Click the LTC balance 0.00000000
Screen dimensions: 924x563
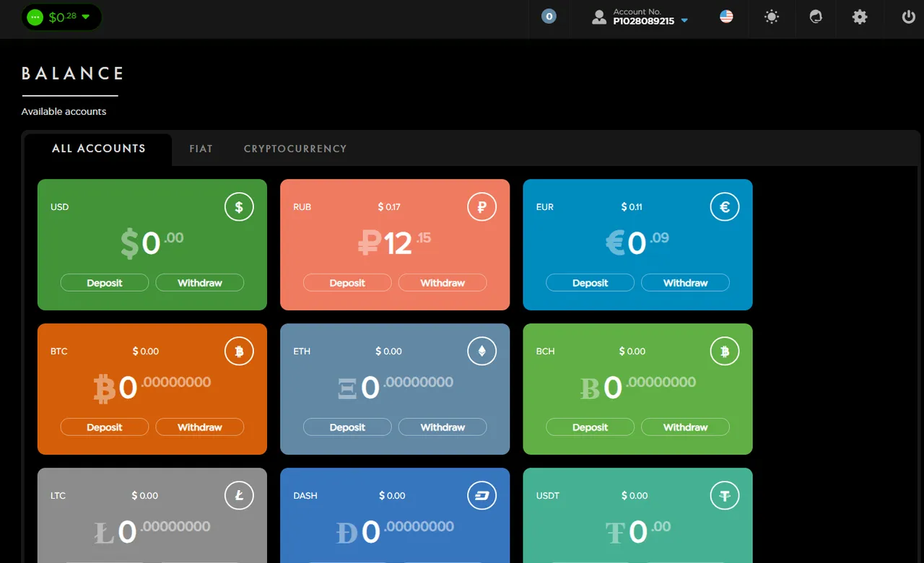[x=152, y=532]
